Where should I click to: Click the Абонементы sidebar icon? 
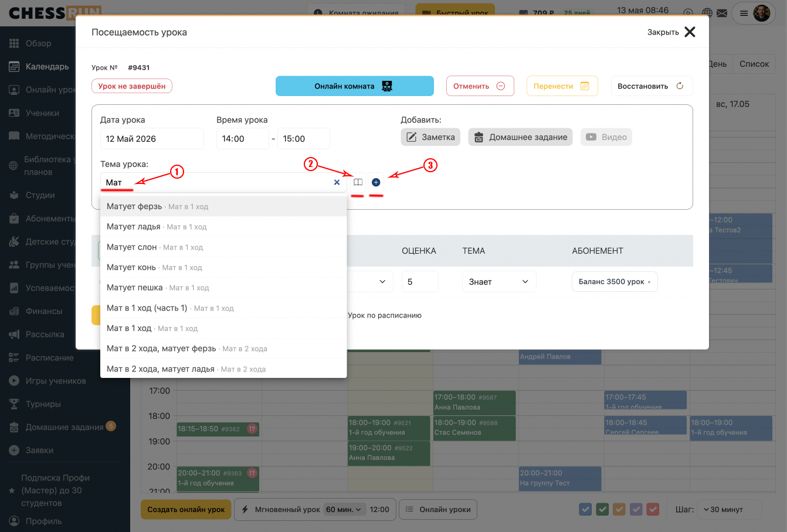click(14, 219)
